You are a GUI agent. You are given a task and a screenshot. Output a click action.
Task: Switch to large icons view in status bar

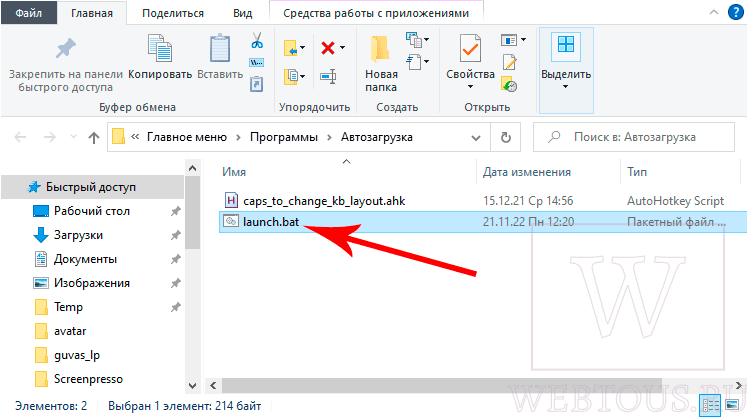pyautogui.click(x=732, y=406)
